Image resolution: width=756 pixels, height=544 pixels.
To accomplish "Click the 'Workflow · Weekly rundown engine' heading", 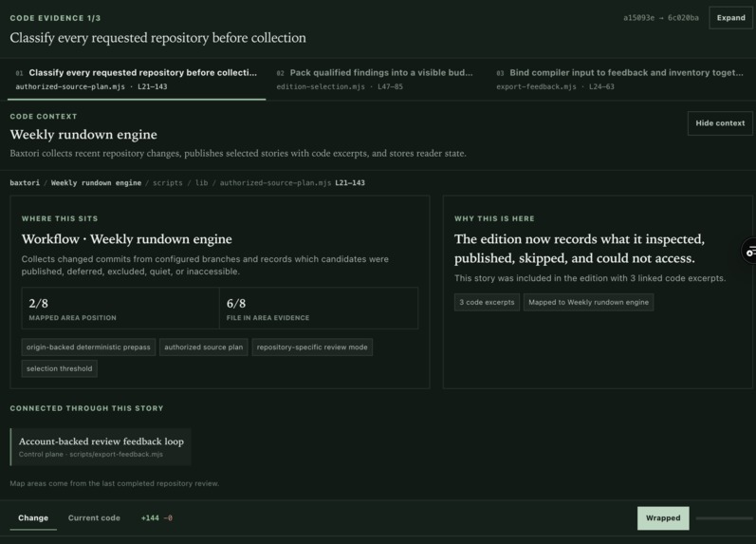I will coord(127,239).
